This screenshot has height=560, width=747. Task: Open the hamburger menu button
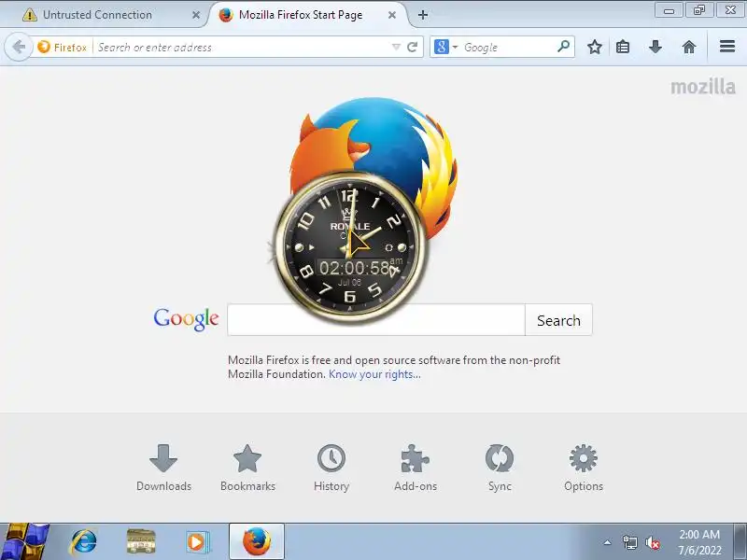click(727, 46)
